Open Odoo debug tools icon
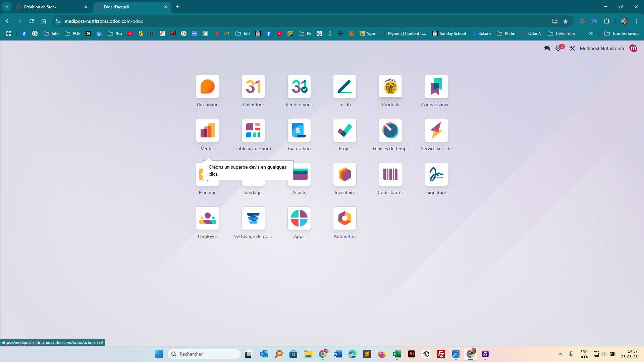This screenshot has height=362, width=644. coord(572,48)
